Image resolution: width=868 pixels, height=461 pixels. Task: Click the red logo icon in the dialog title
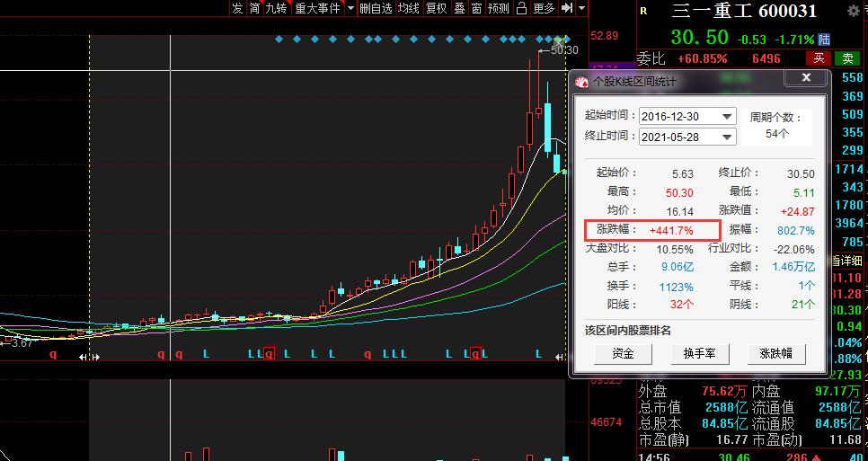pos(581,82)
